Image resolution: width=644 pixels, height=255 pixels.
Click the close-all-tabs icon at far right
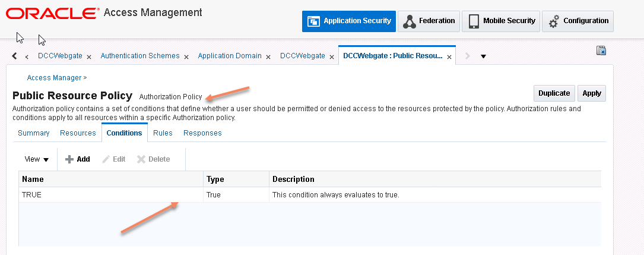pyautogui.click(x=601, y=51)
